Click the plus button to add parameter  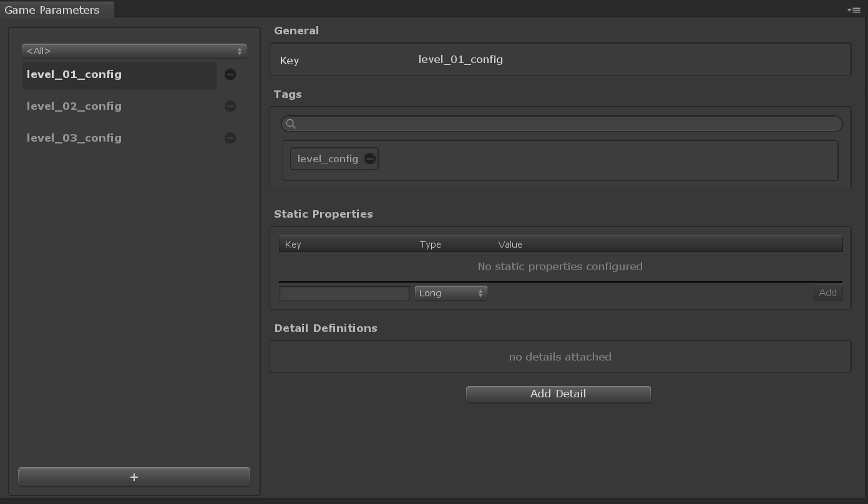click(x=134, y=477)
